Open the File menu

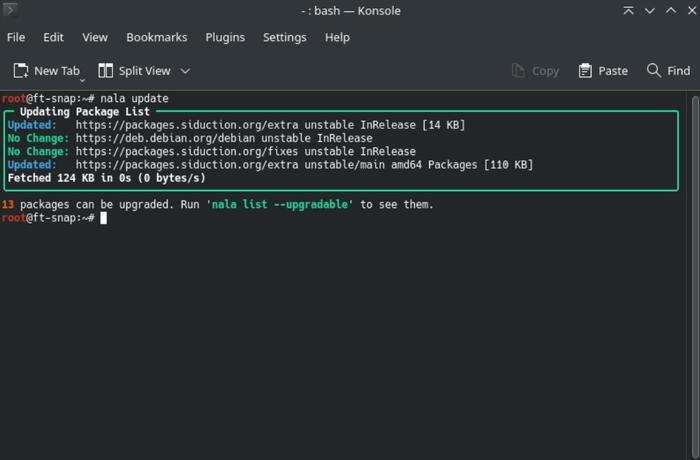pyautogui.click(x=16, y=37)
